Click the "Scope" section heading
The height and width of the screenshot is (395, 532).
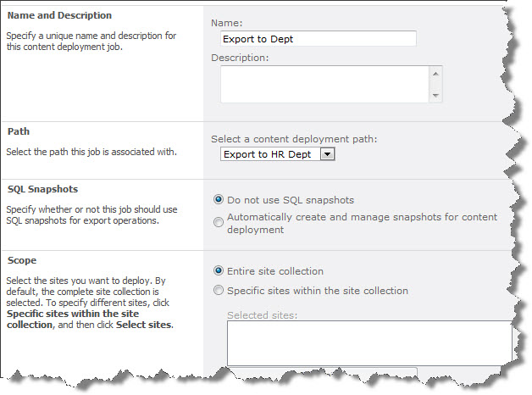[21, 261]
